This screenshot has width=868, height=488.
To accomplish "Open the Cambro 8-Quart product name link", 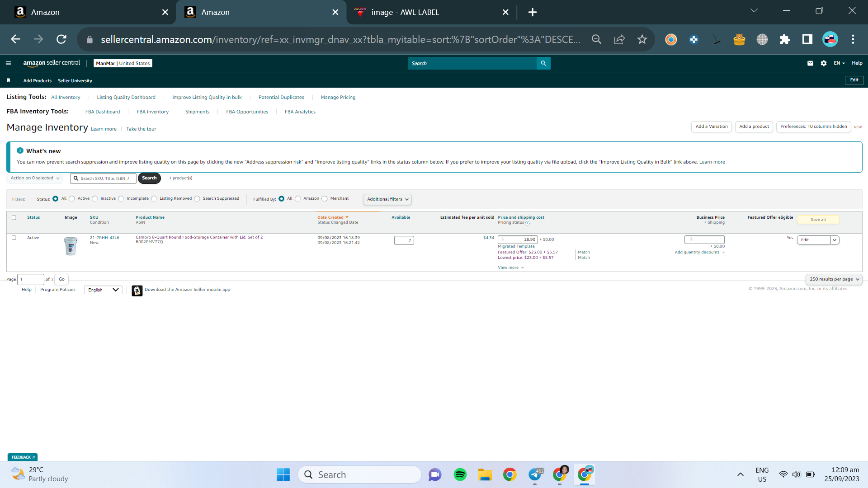I will pos(199,237).
